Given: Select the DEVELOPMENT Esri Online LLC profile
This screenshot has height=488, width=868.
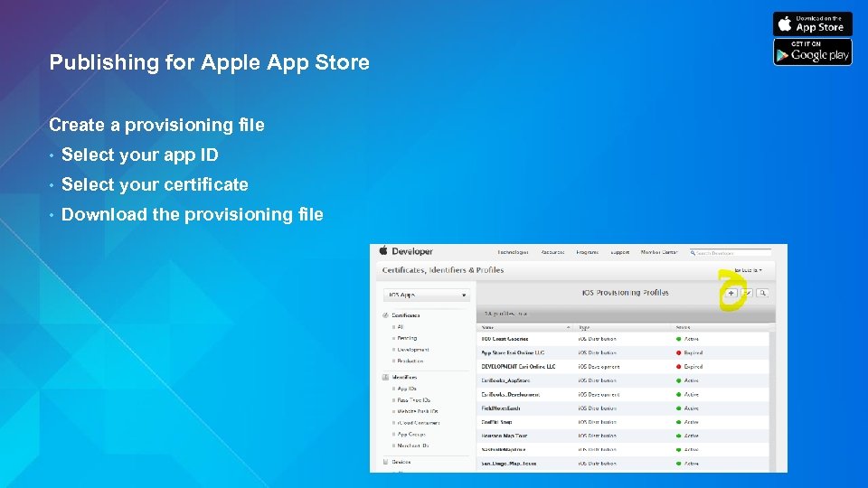Looking at the screenshot, I should [x=623, y=366].
